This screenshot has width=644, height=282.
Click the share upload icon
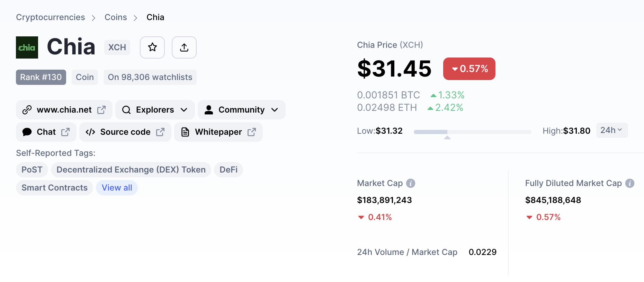pyautogui.click(x=184, y=47)
